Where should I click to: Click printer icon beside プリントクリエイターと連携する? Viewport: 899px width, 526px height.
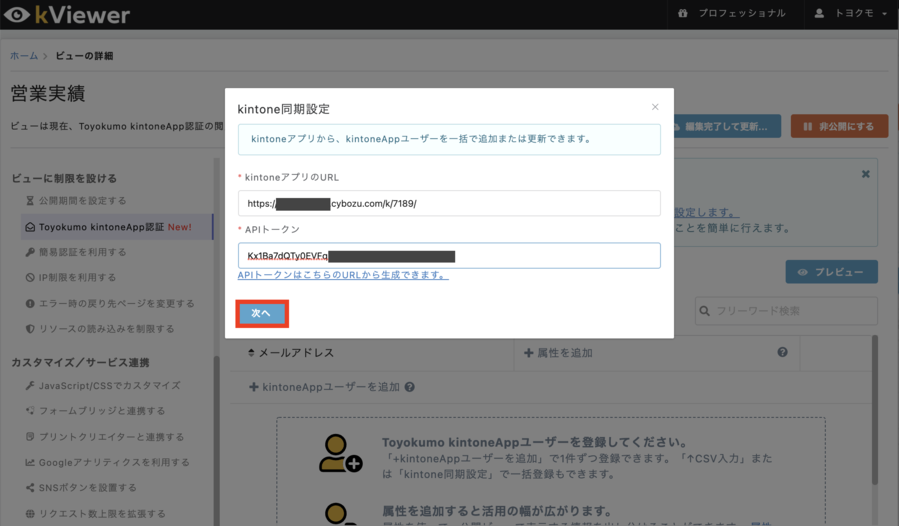coord(30,437)
